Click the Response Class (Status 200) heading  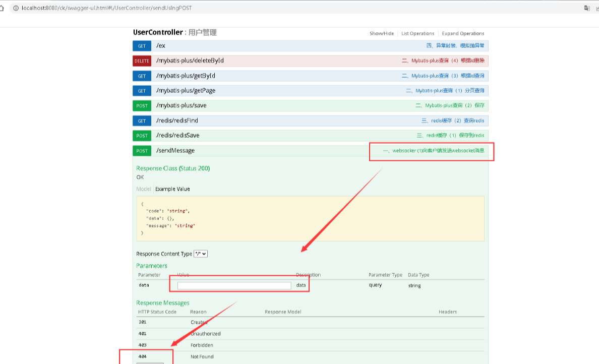[x=173, y=168]
